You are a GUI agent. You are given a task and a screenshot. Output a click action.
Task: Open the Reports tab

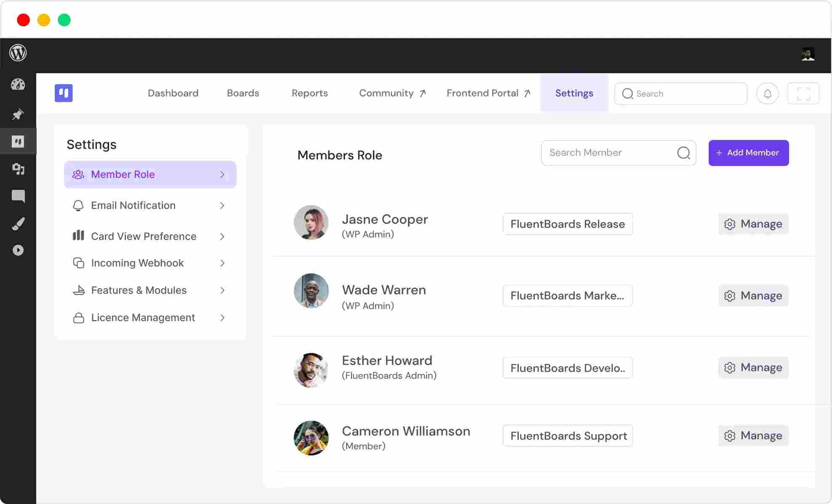coord(310,93)
